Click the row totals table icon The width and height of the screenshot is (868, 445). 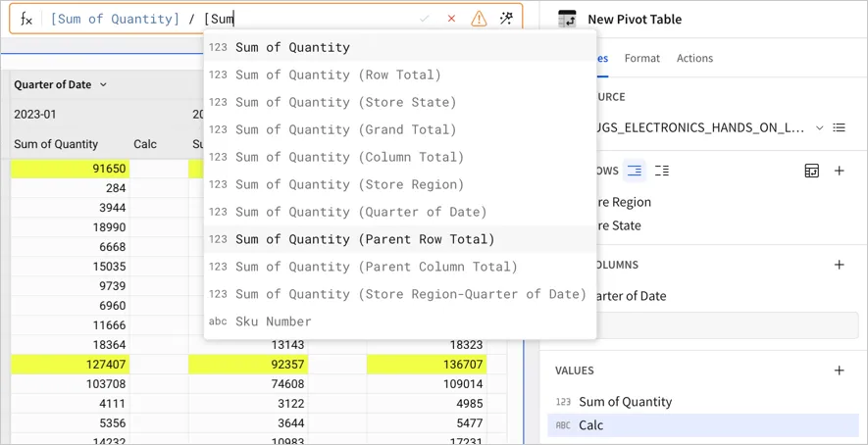[811, 171]
